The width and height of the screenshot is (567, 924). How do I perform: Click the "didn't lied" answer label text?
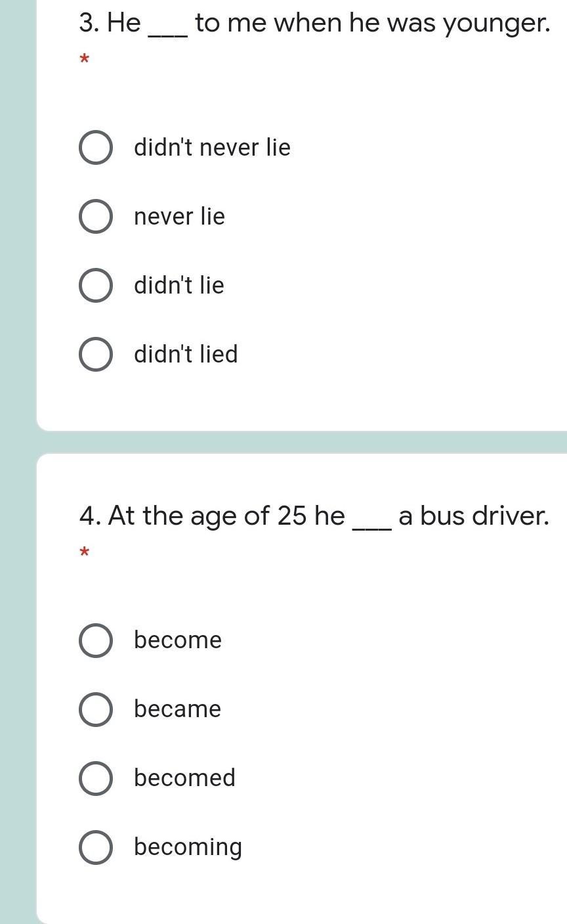click(x=186, y=354)
